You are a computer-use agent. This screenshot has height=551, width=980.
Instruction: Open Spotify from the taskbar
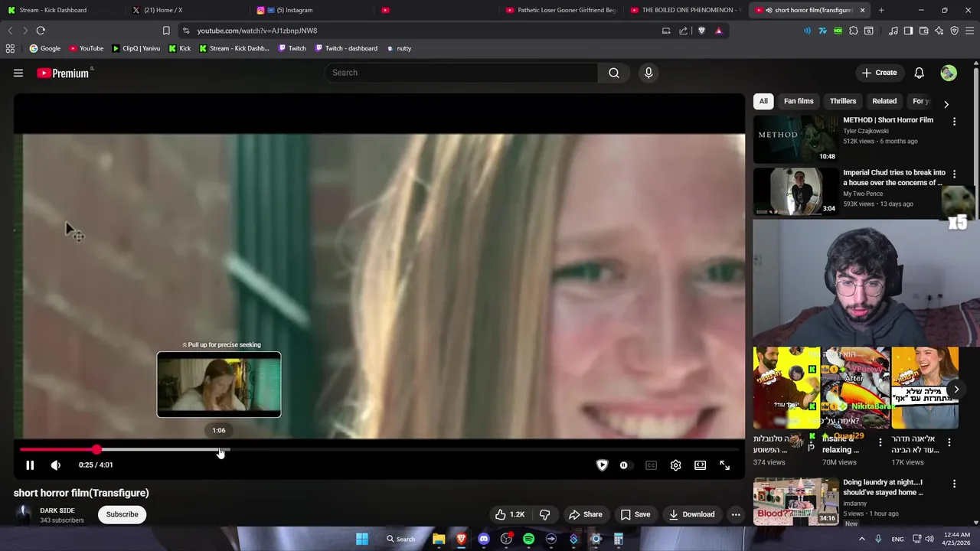(x=528, y=539)
